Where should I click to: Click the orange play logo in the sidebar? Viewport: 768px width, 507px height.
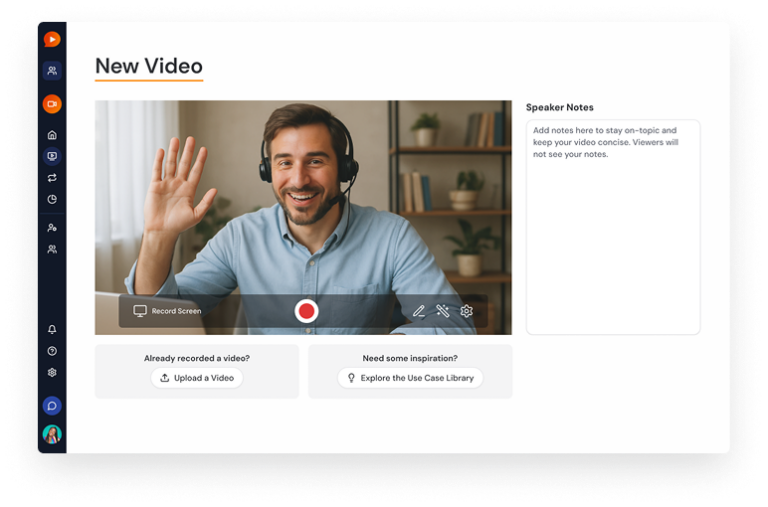pos(52,39)
